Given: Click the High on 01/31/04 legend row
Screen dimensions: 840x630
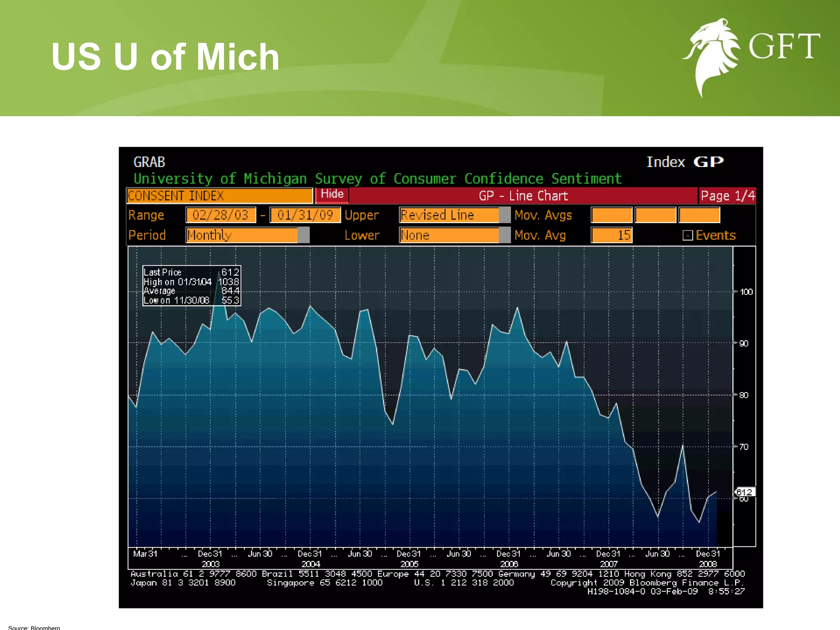Looking at the screenshot, I should 192,282.
